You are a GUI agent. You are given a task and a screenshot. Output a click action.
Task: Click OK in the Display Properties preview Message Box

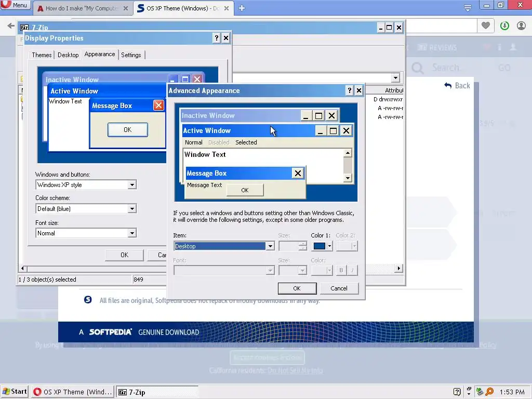coord(128,130)
